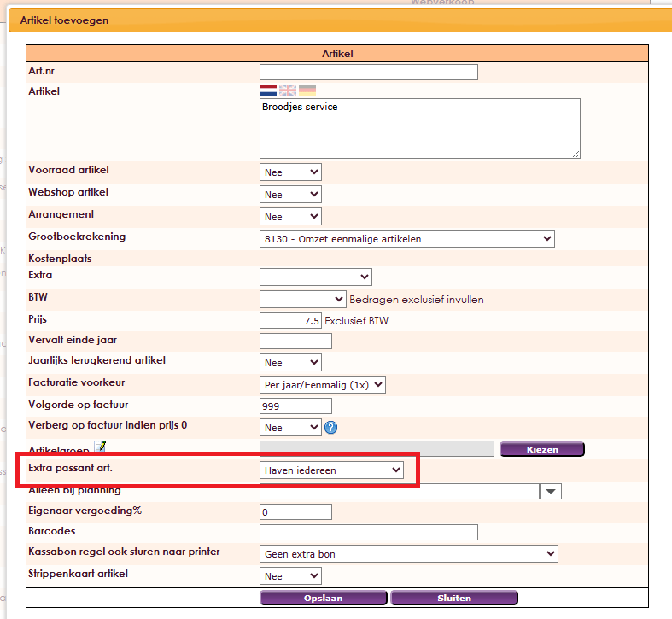Viewport: 672px width, 619px height.
Task: Open the Voorraad artikel dropdown
Action: (x=290, y=172)
